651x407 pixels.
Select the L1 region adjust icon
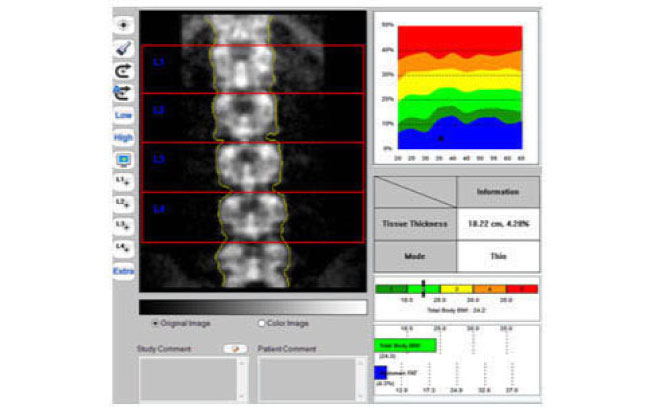[x=123, y=181]
